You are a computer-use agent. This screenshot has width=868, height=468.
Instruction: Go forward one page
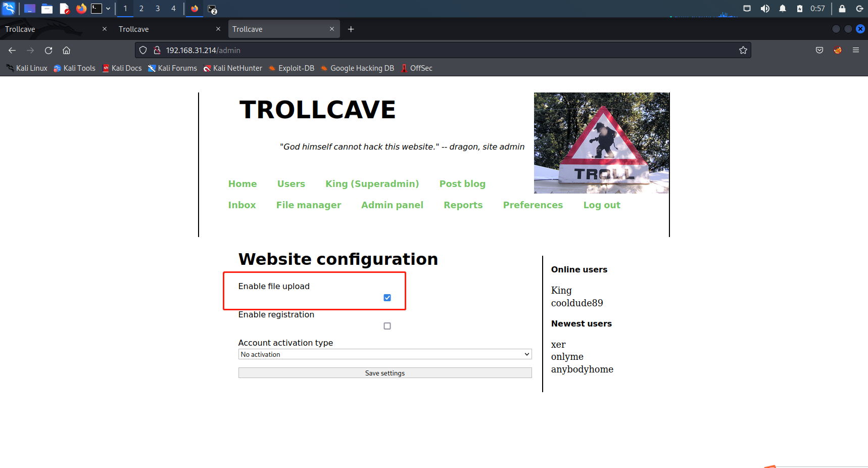click(x=30, y=50)
